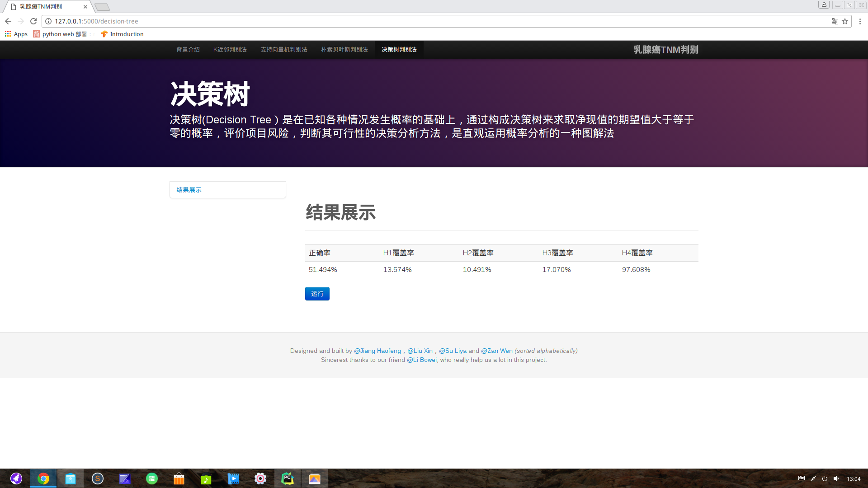This screenshot has width=868, height=488.
Task: Close the 乳腺癌TNM判别 browser tab
Action: pyautogui.click(x=85, y=7)
